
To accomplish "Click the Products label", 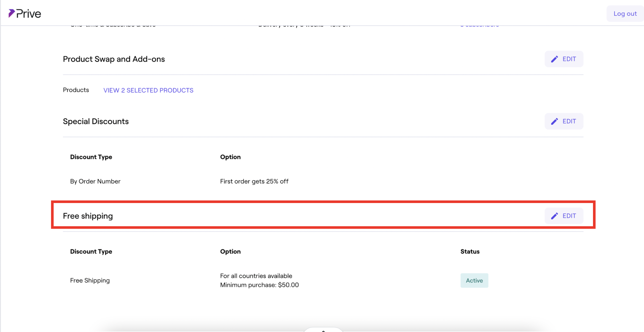I will tap(76, 90).
